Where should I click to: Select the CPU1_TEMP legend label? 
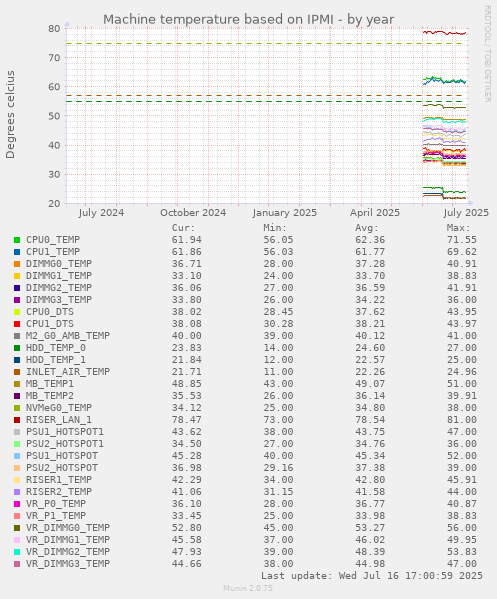[53, 252]
